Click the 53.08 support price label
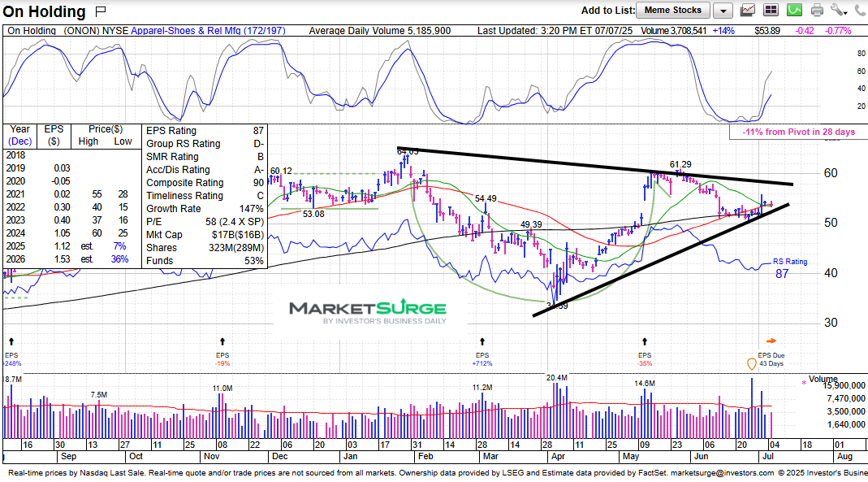 click(x=313, y=214)
